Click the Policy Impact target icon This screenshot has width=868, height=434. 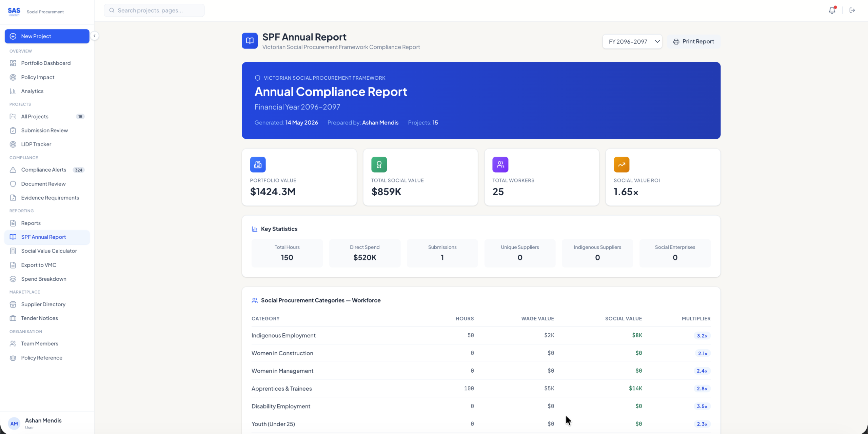[x=13, y=77]
